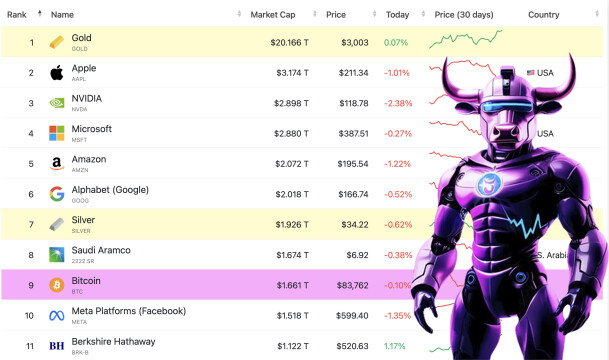
Task: Click the Apple logo icon
Action: (x=57, y=73)
